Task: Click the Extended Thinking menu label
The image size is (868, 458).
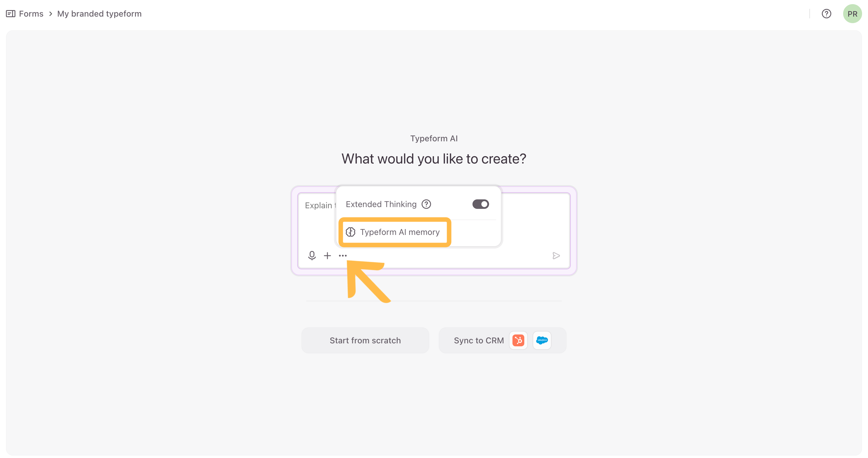Action: tap(381, 204)
